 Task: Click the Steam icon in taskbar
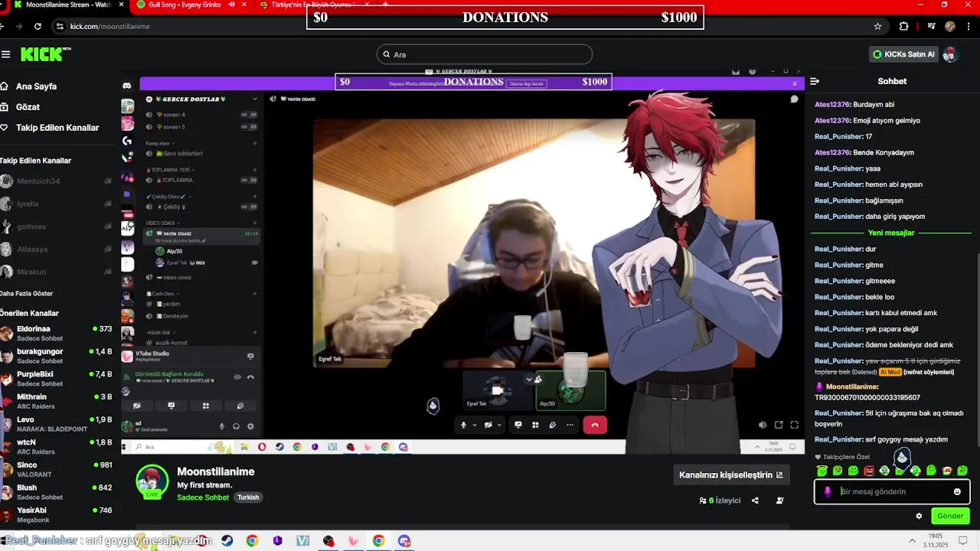click(x=227, y=541)
